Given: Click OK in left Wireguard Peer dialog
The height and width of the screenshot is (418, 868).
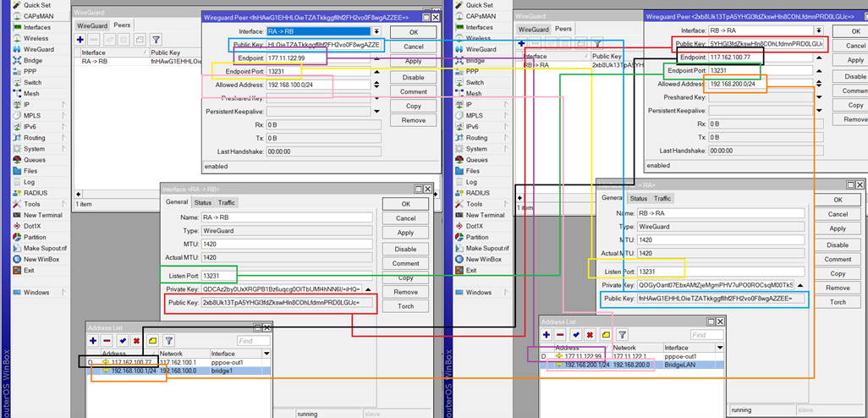Looking at the screenshot, I should 413,32.
